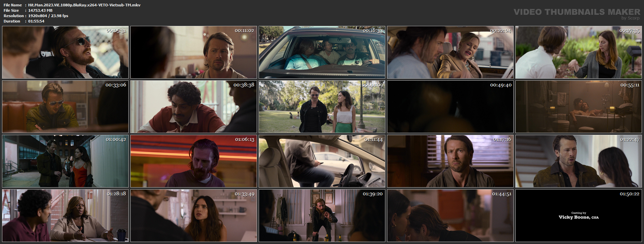Click the living room thumbnail at 01:39:20
This screenshot has width=644, height=244.
pyautogui.click(x=322, y=216)
